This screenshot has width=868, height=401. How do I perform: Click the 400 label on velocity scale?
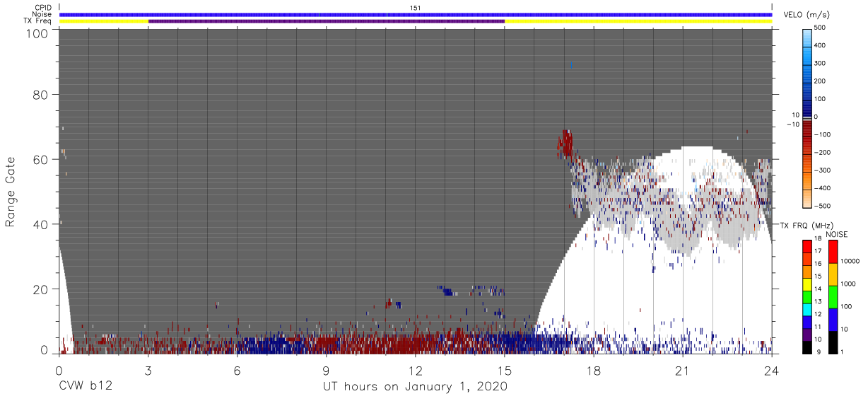(x=821, y=45)
